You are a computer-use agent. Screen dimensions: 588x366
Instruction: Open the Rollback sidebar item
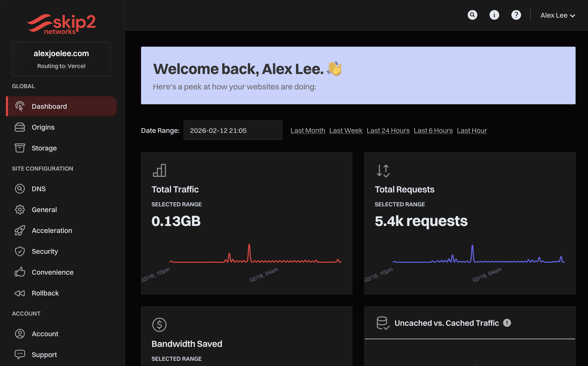(x=45, y=293)
